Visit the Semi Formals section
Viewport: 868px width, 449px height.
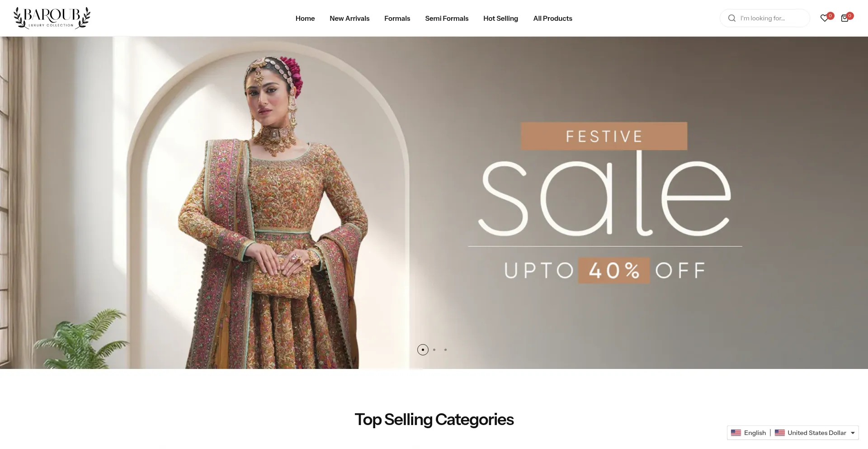pyautogui.click(x=447, y=19)
